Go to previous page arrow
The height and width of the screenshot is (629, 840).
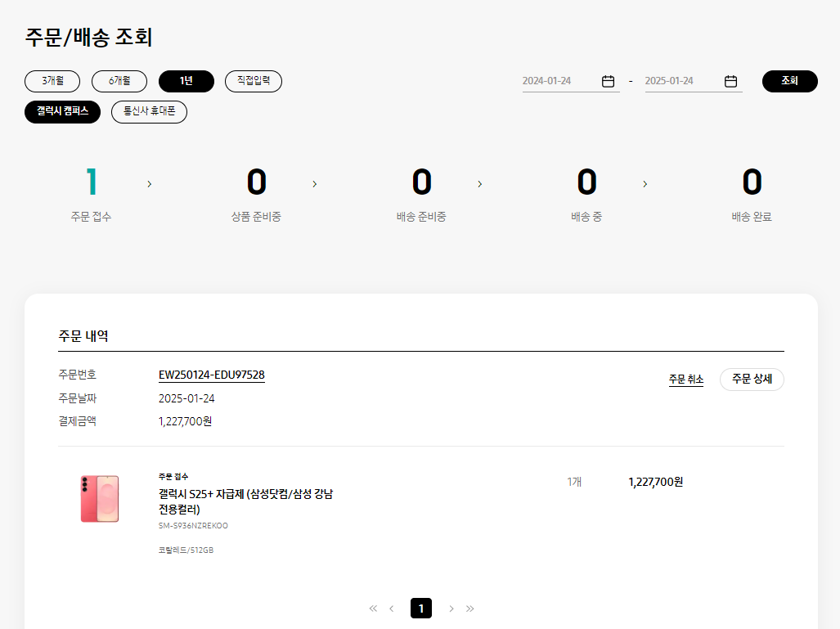pos(392,608)
